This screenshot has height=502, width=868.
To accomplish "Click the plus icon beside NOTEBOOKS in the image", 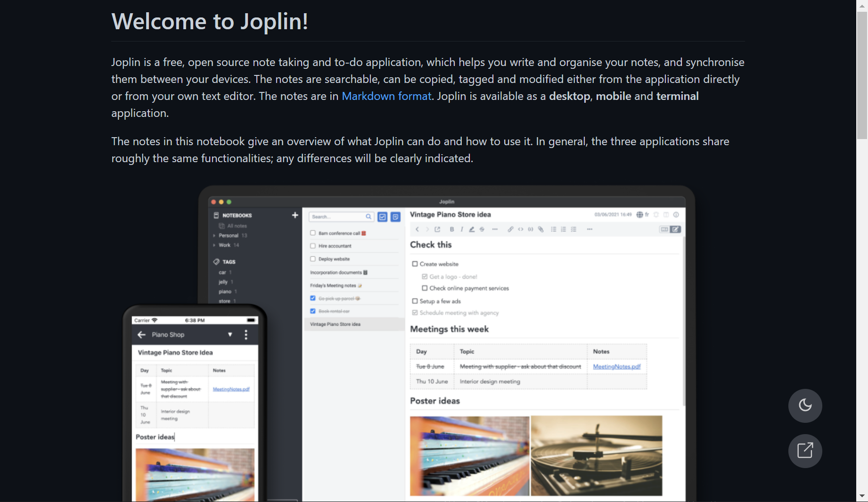I will pyautogui.click(x=295, y=215).
